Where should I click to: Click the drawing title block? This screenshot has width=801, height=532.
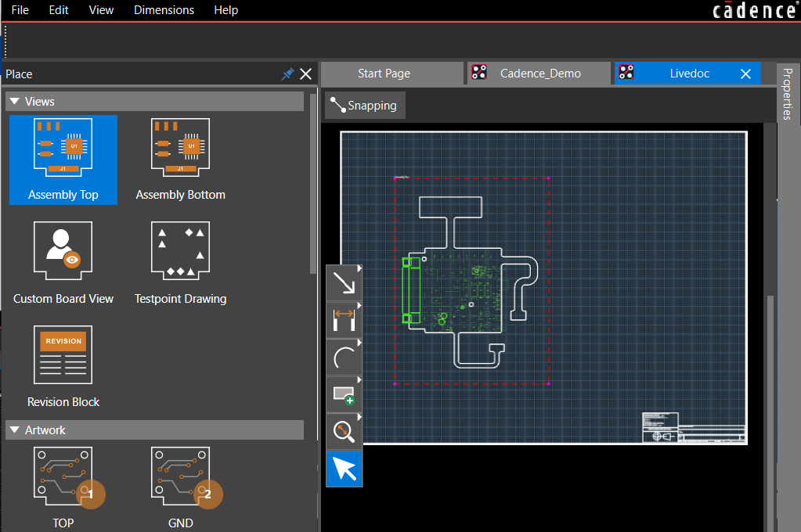coord(694,428)
